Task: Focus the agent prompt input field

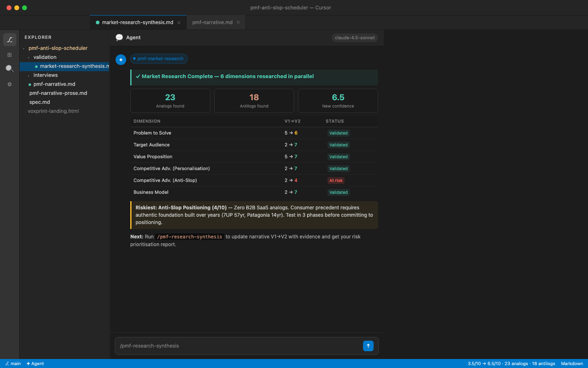Action: tap(238, 346)
